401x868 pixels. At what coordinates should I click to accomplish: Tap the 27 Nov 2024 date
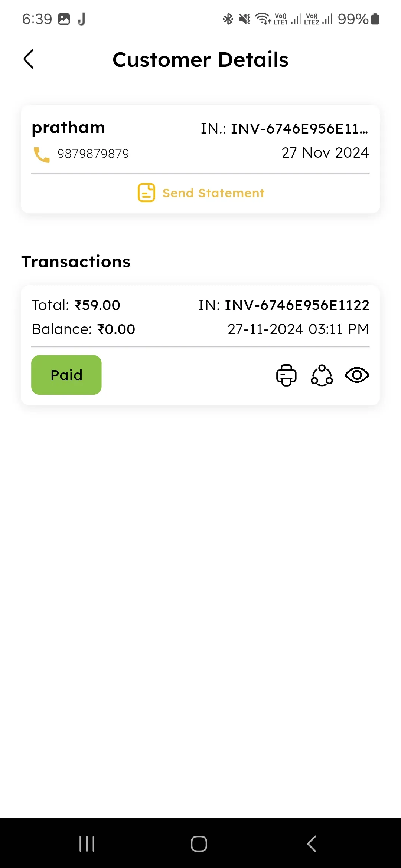325,152
